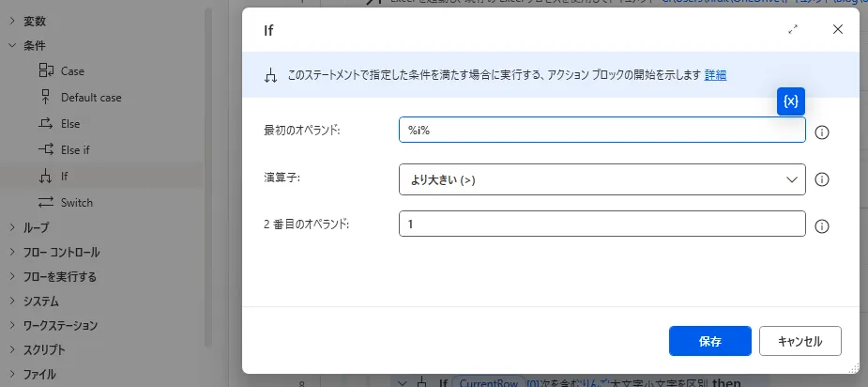This screenshot has width=868, height=387.
Task: Select the Else action icon
Action: (46, 123)
